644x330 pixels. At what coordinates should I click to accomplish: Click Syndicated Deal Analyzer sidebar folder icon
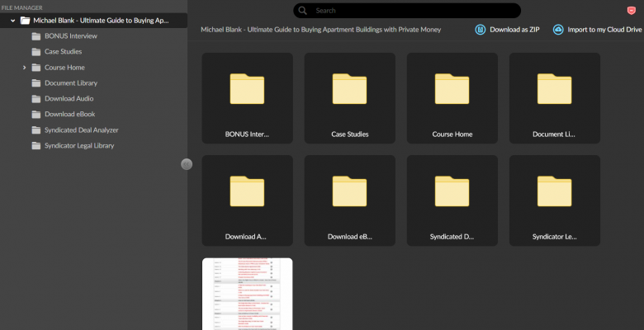[x=36, y=130]
